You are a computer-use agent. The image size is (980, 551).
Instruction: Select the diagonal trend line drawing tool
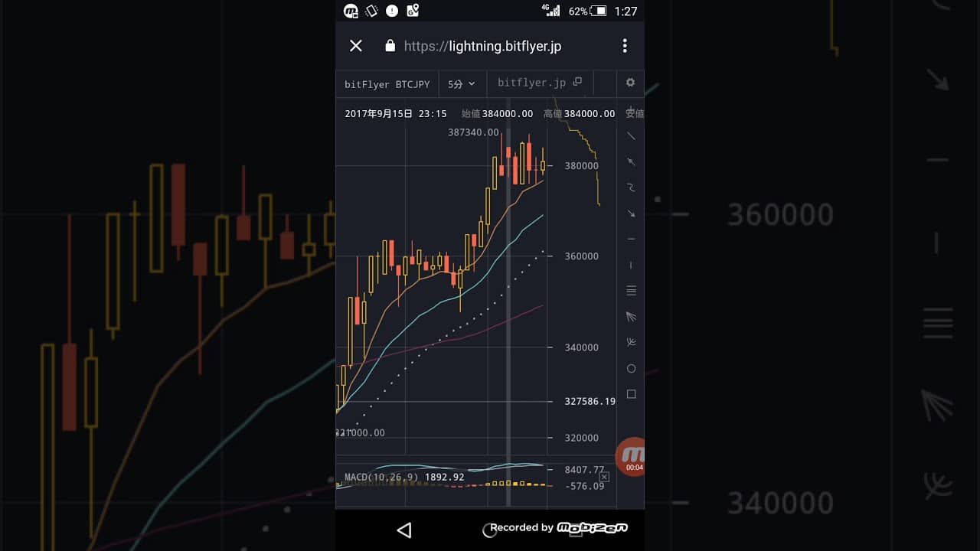(x=631, y=136)
